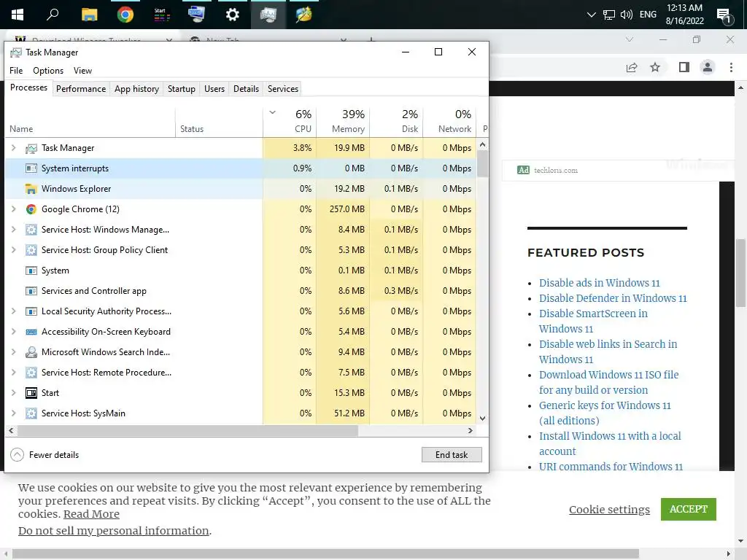Image resolution: width=747 pixels, height=560 pixels.
Task: Sort processes by the Memory column header
Action: (343, 122)
